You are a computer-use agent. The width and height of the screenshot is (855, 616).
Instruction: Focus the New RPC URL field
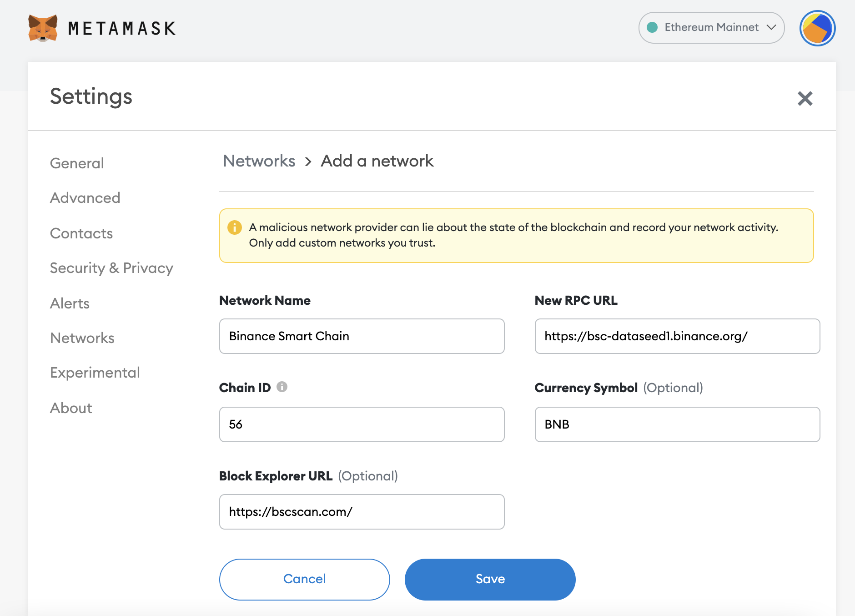[x=677, y=336]
